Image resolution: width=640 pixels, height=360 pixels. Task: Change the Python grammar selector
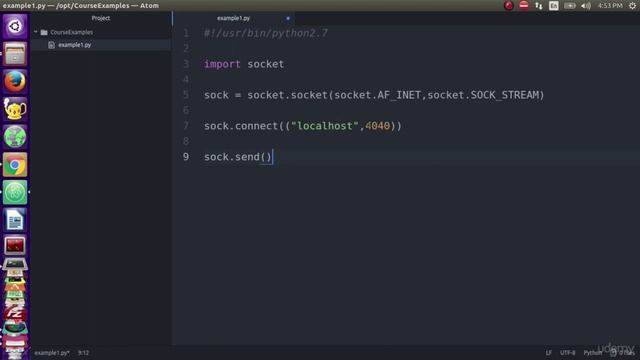592,353
